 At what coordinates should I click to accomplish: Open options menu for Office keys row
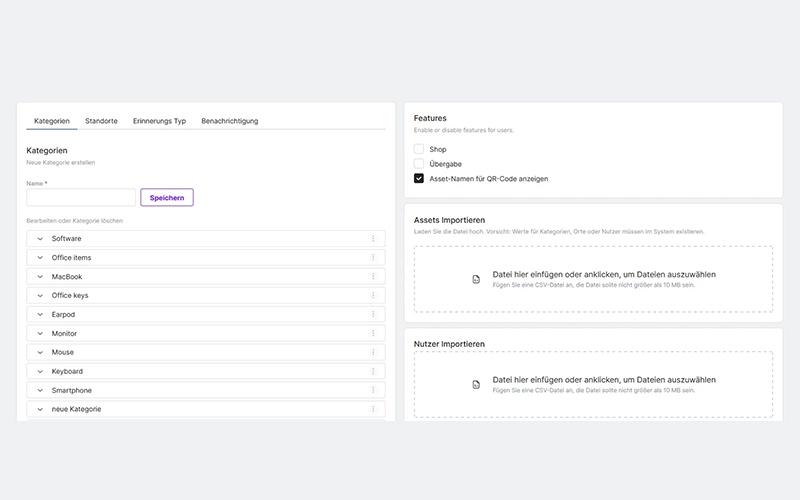click(373, 295)
